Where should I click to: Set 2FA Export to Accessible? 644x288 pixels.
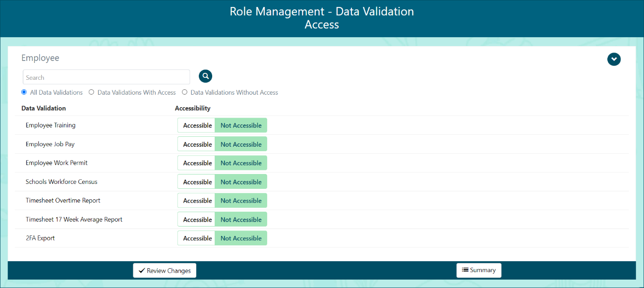[x=197, y=238]
